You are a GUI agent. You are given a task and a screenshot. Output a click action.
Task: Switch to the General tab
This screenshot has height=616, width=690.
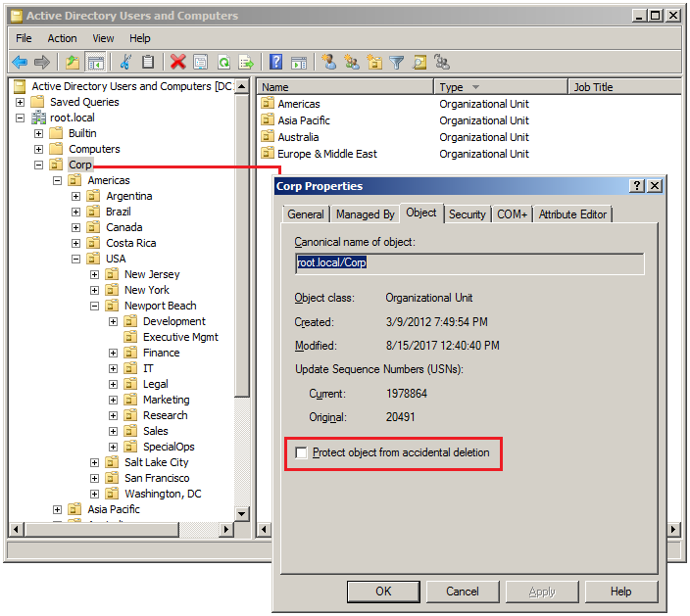pos(306,214)
